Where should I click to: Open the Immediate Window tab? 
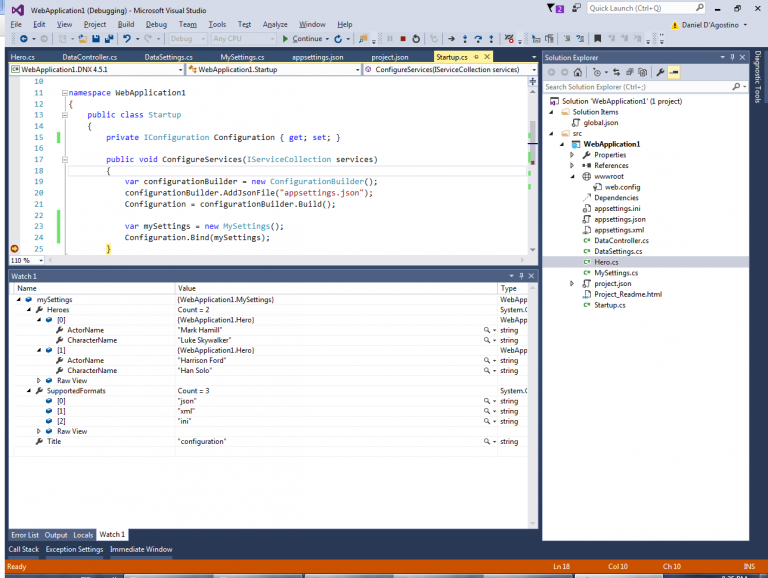point(141,550)
